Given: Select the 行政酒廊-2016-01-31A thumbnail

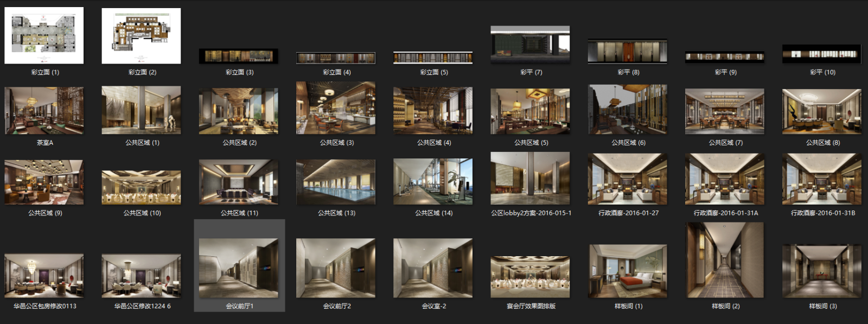Looking at the screenshot, I should (725, 180).
